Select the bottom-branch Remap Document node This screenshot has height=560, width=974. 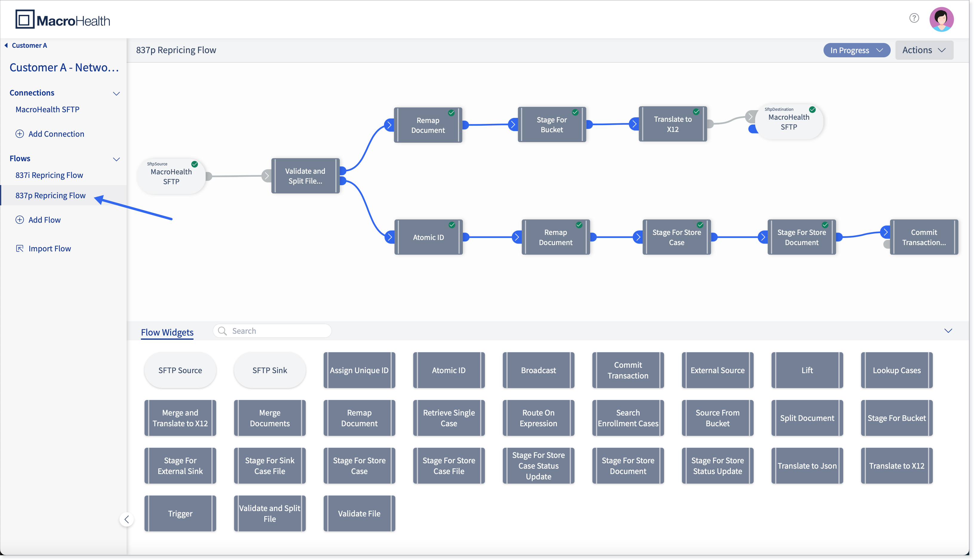pos(555,237)
